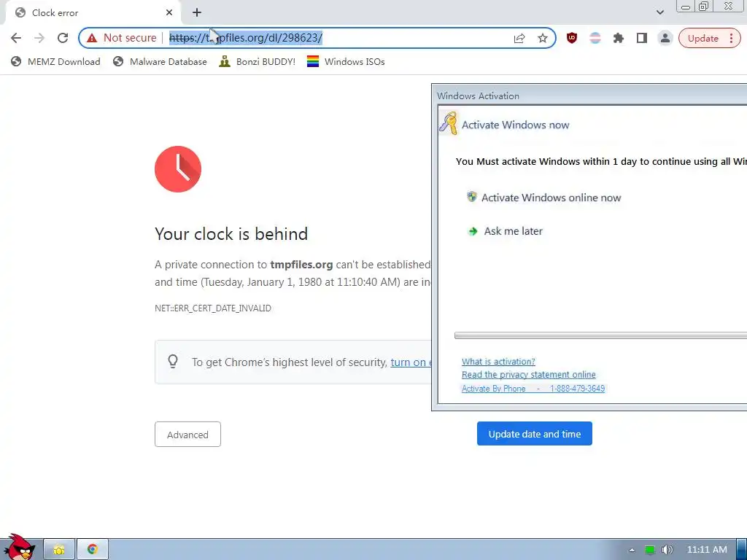
Task: Click the keys icon in Windows Activation
Action: point(449,123)
